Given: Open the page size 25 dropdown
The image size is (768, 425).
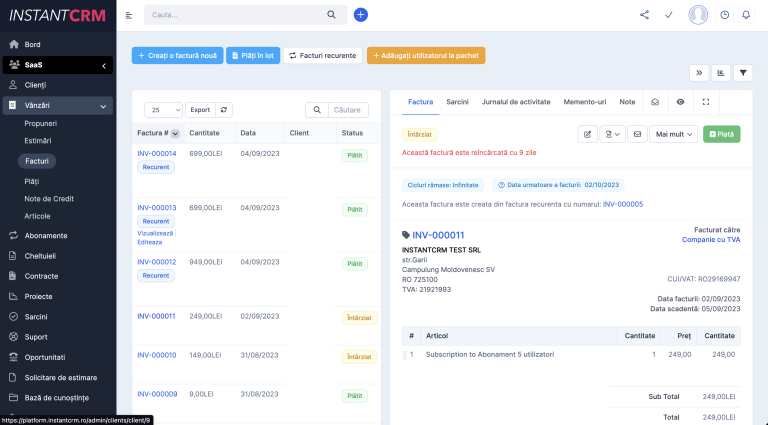Looking at the screenshot, I should click(x=163, y=110).
